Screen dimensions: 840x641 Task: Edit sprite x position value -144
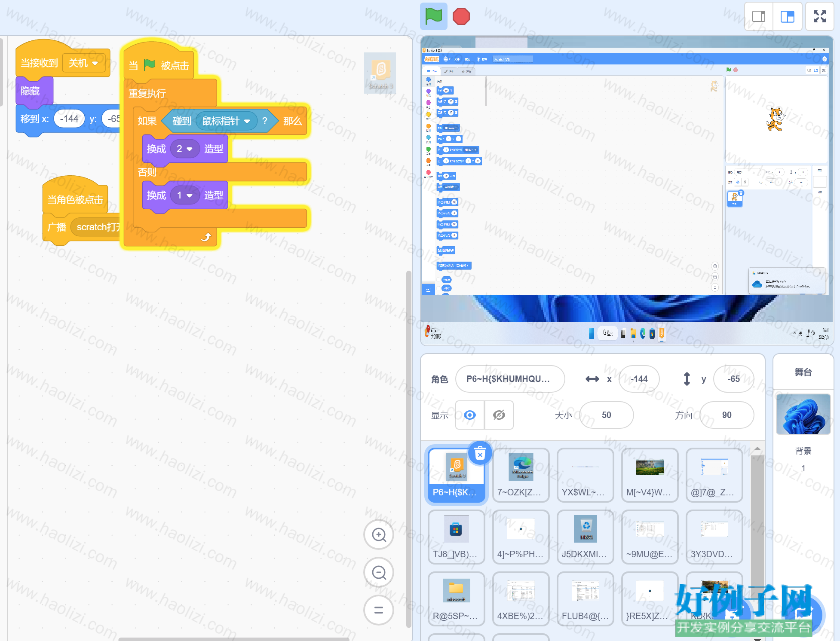639,379
